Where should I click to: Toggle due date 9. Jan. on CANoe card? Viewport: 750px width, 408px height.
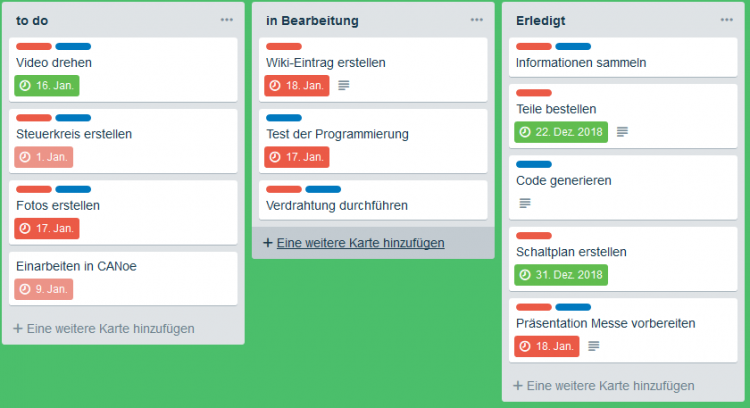point(44,289)
